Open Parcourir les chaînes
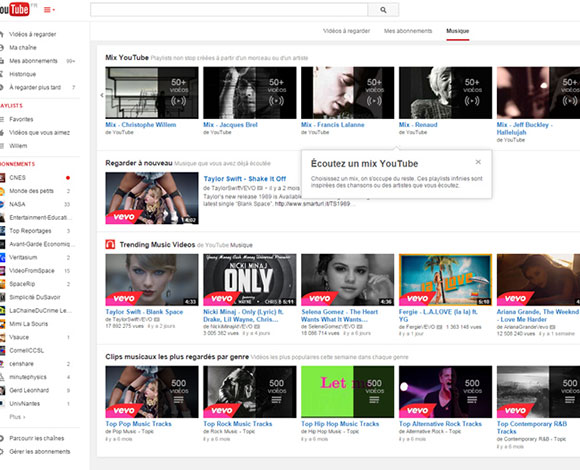The height and width of the screenshot is (470, 580). click(x=37, y=438)
